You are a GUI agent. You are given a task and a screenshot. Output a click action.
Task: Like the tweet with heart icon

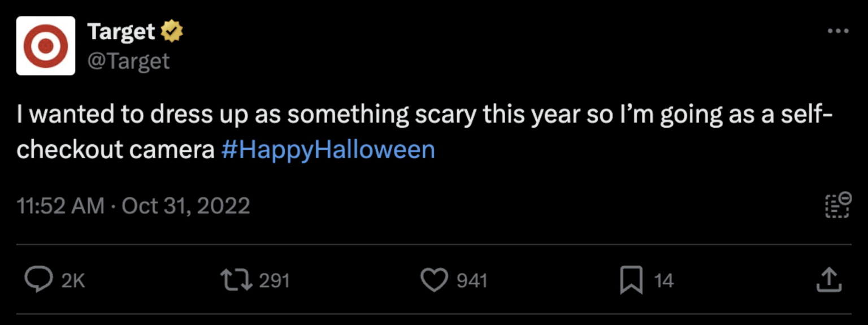435,280
